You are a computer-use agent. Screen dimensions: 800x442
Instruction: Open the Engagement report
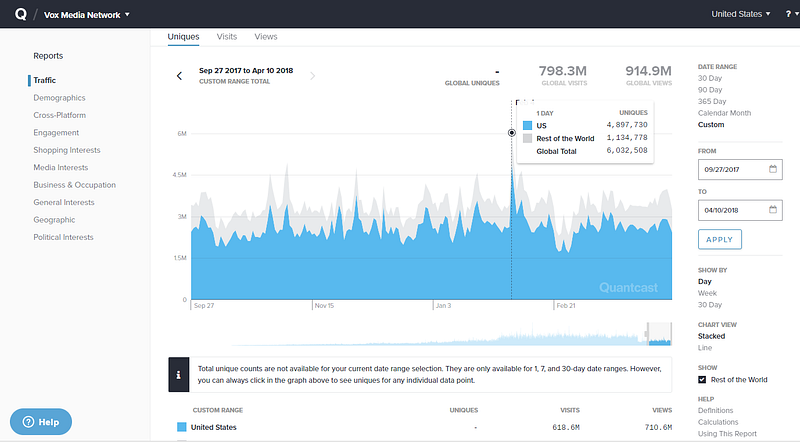[56, 132]
